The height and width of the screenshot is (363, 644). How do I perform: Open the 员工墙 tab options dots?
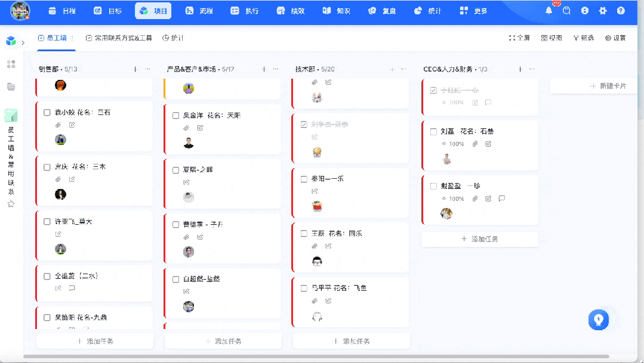(x=72, y=38)
